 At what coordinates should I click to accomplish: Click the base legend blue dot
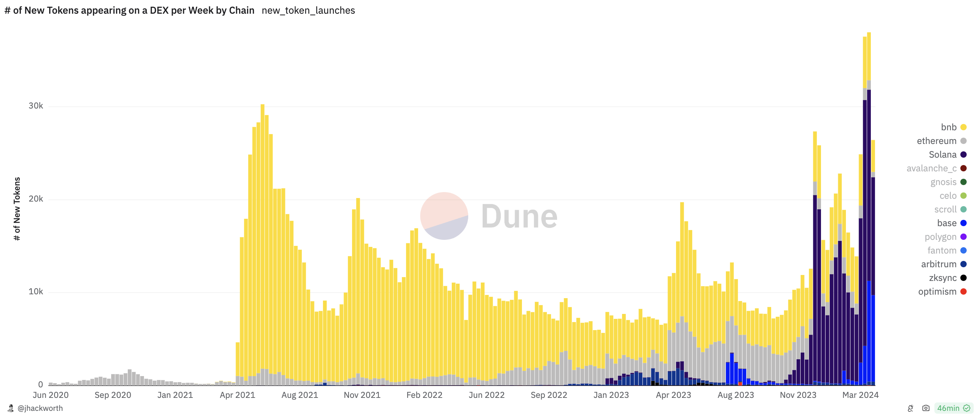[x=963, y=223]
